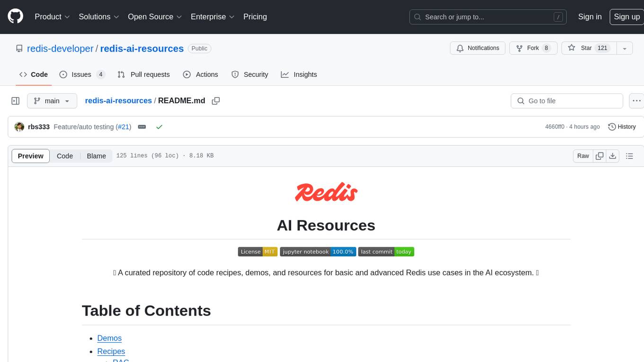Select the Preview view
The image size is (644, 362).
point(31,156)
